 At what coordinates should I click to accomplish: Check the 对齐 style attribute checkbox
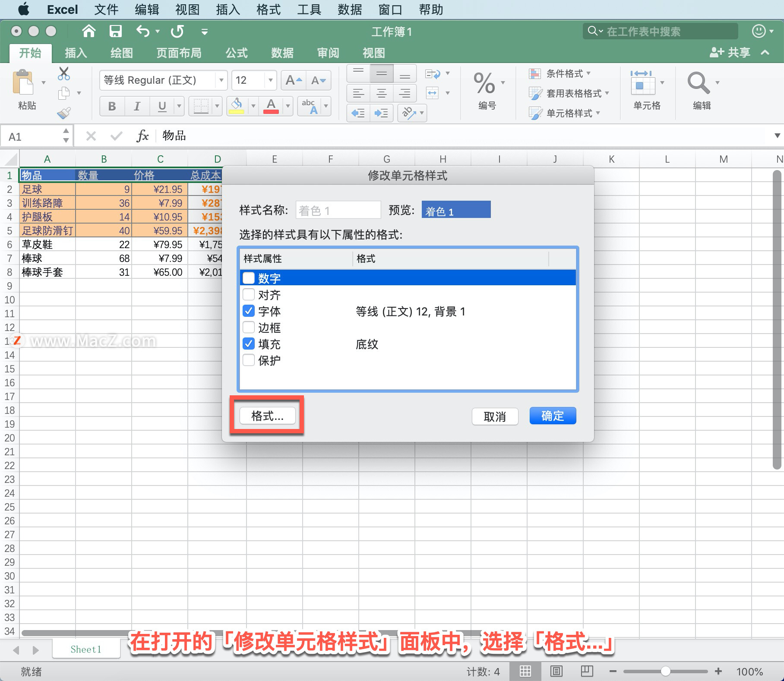249,294
